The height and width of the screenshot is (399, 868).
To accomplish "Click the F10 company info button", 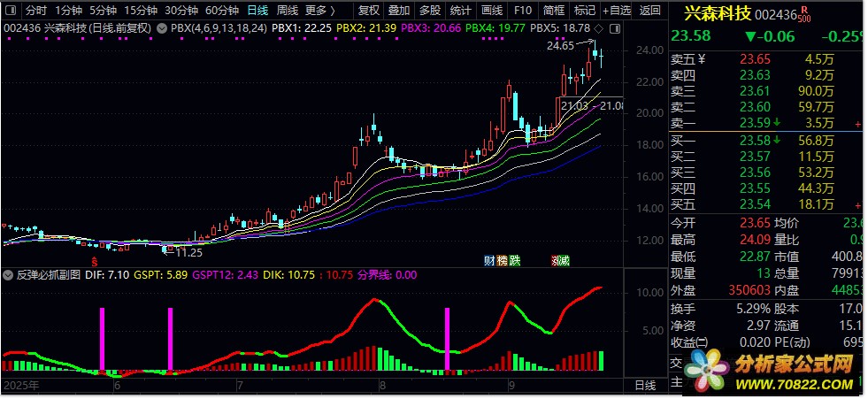I will (x=523, y=10).
